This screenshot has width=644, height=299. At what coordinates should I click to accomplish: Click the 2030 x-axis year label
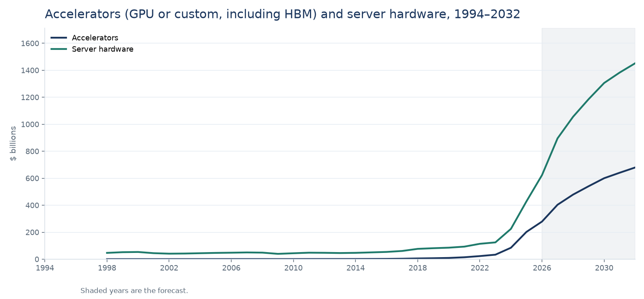[x=604, y=267]
